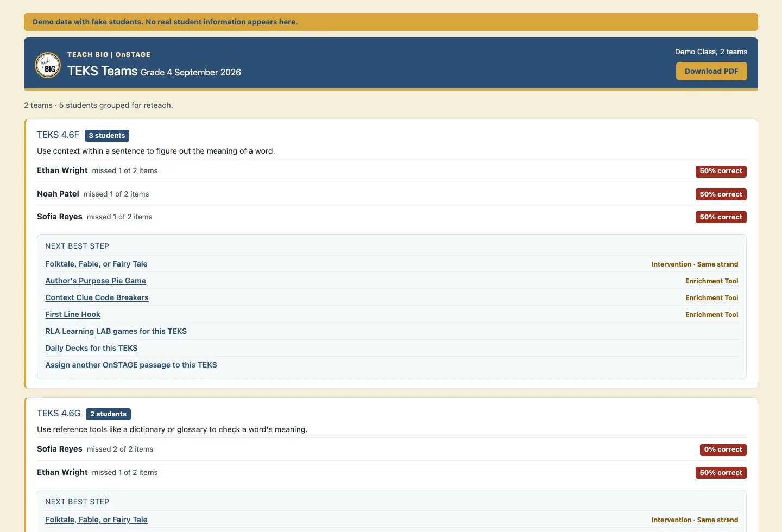Open RLA Learning LAB games for this TEKS
The image size is (782, 532).
[116, 331]
